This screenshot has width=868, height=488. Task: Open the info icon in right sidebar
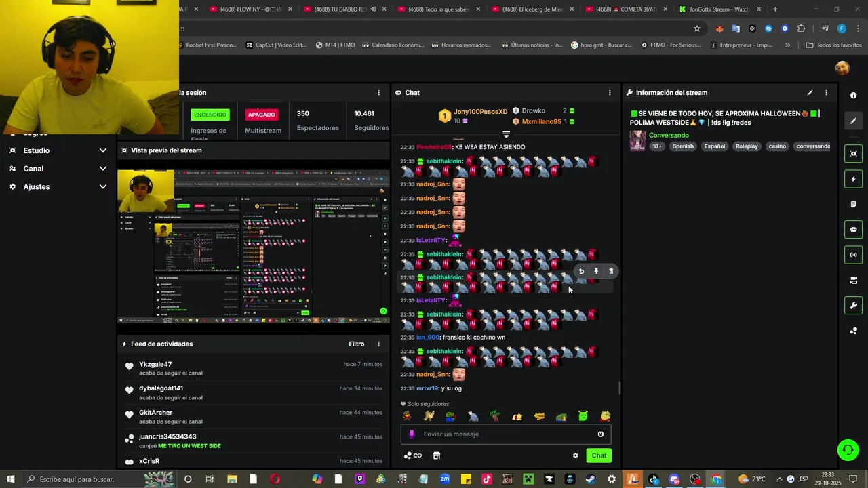point(853,96)
